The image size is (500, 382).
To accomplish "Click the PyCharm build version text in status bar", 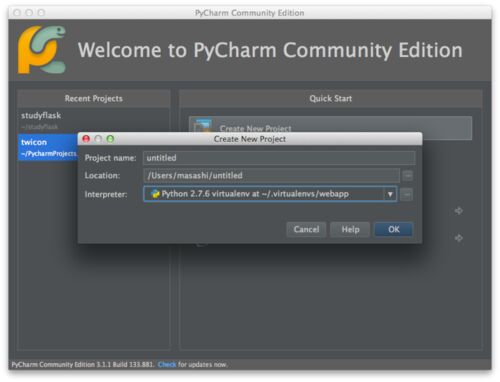I will tap(83, 364).
